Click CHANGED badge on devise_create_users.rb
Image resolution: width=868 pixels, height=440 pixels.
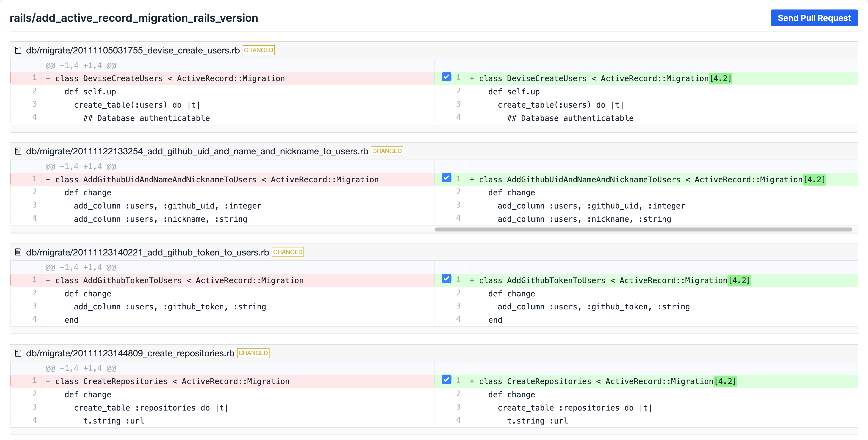(259, 50)
